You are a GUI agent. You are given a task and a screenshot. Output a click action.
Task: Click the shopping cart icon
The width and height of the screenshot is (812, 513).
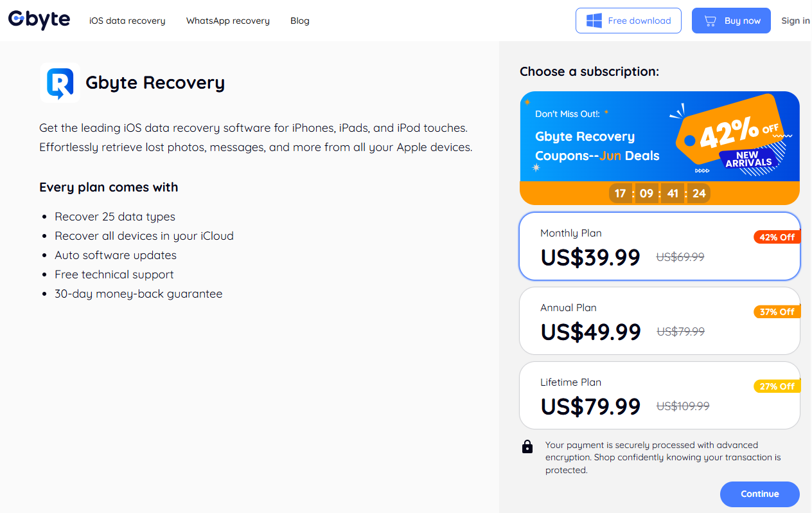pos(710,21)
